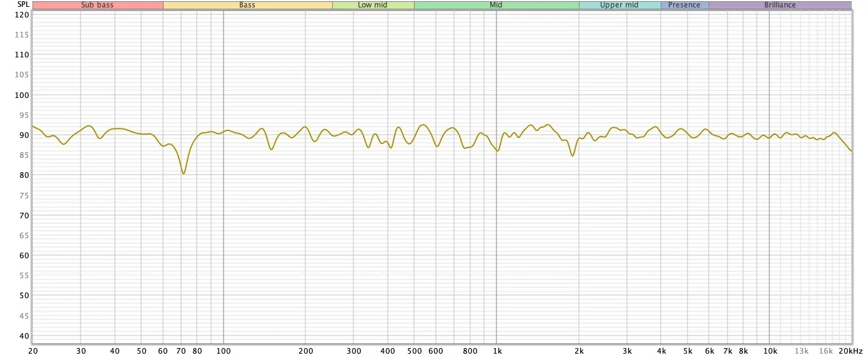This screenshot has width=868, height=358.
Task: Click the 115 dB axis label
Action: click(x=22, y=35)
